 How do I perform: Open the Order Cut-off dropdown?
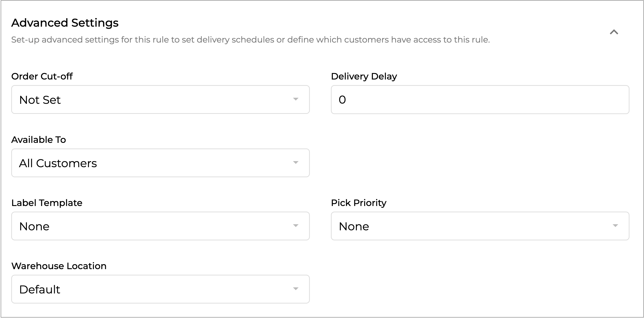[x=160, y=100]
